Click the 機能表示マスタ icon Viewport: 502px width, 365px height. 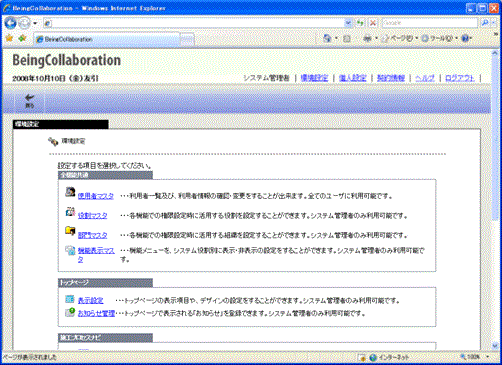point(70,250)
